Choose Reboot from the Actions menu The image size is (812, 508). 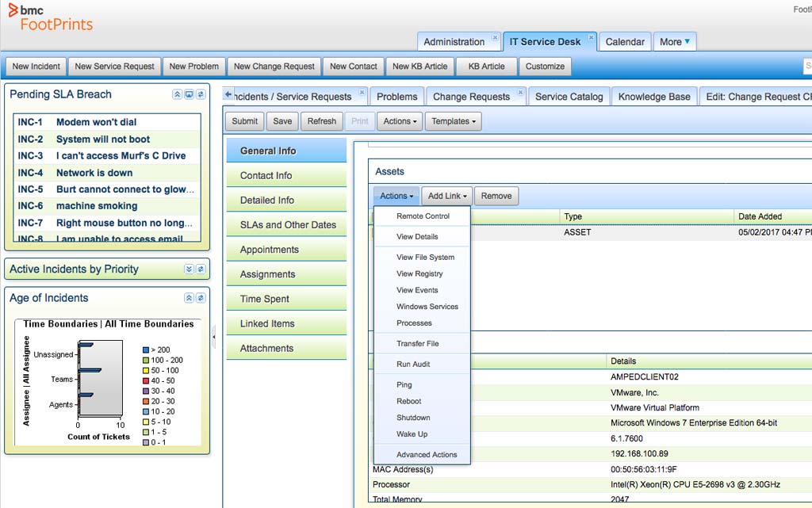click(422, 401)
